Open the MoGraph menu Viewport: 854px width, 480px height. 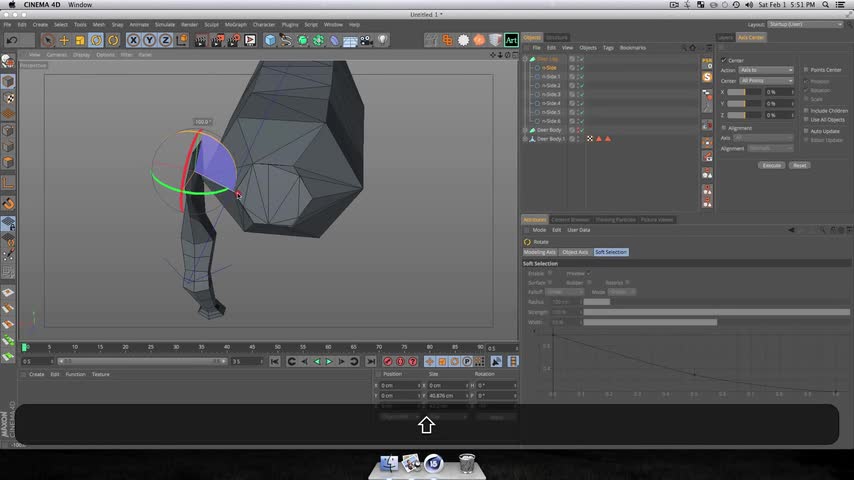pos(235,24)
